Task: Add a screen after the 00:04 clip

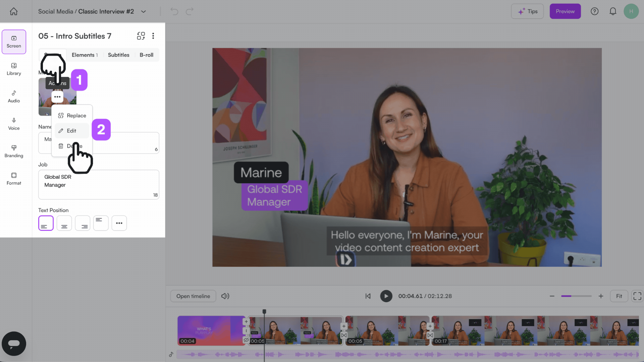Action: click(x=246, y=321)
